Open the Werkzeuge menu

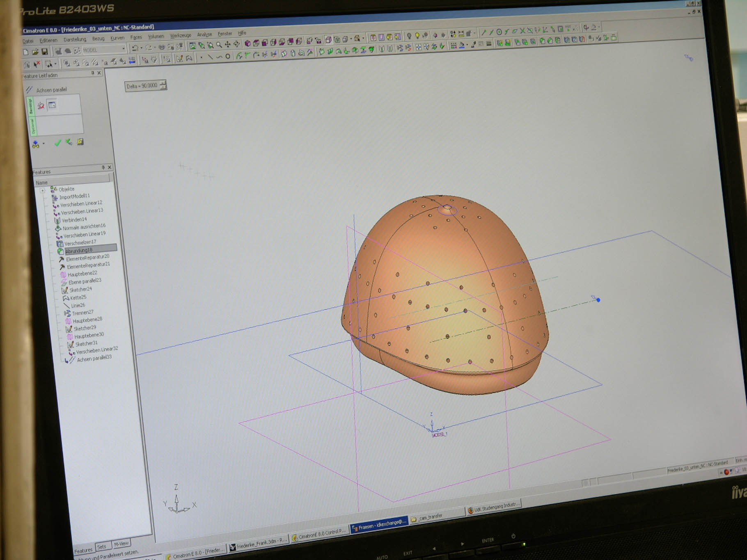click(x=180, y=36)
